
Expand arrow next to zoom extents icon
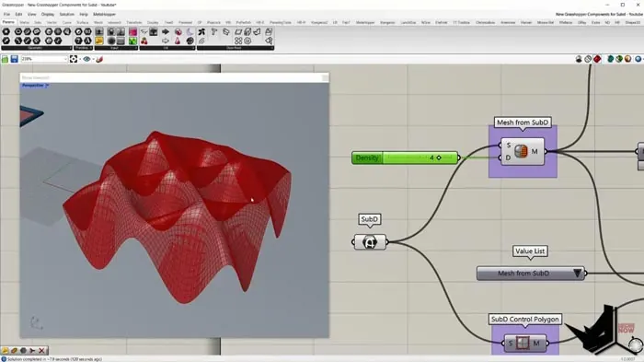(x=80, y=59)
